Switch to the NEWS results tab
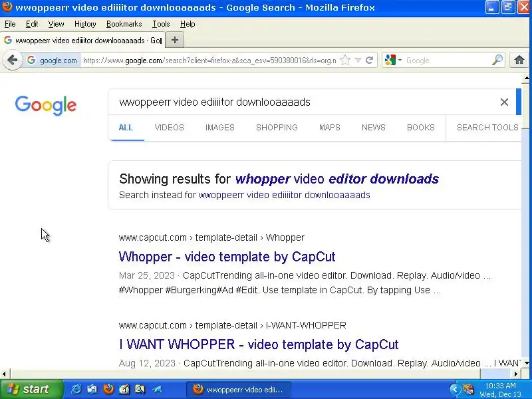 (374, 128)
